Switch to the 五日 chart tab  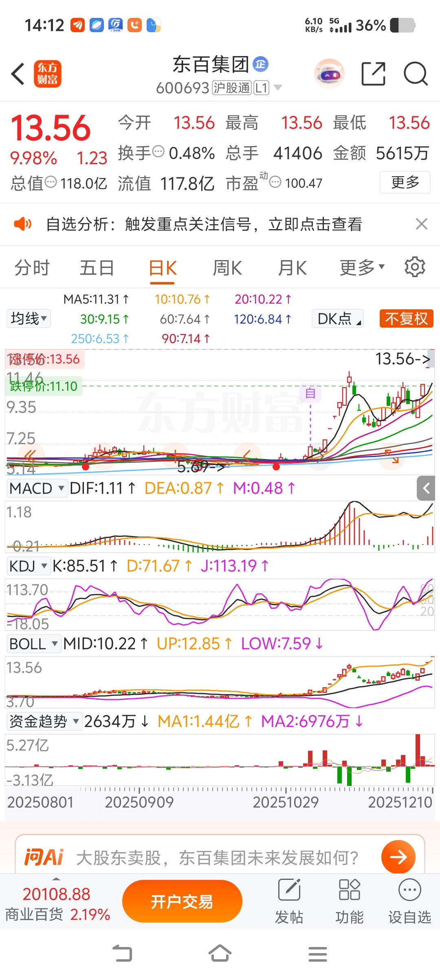[97, 268]
